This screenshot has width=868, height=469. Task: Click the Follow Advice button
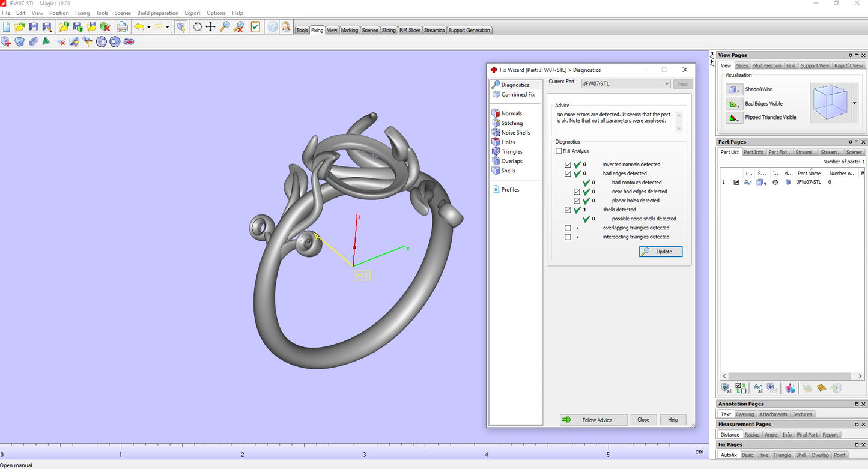tap(593, 420)
